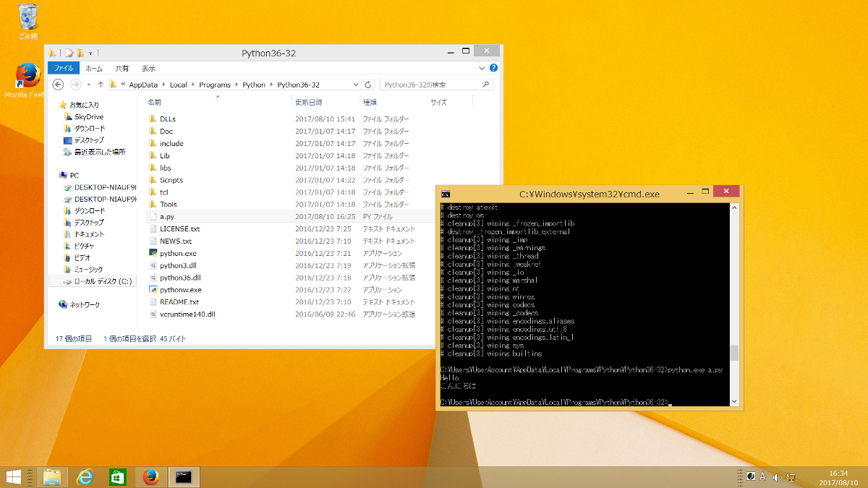The image size is (868, 488).
Task: Click the new folder quick access icon
Action: pos(80,53)
